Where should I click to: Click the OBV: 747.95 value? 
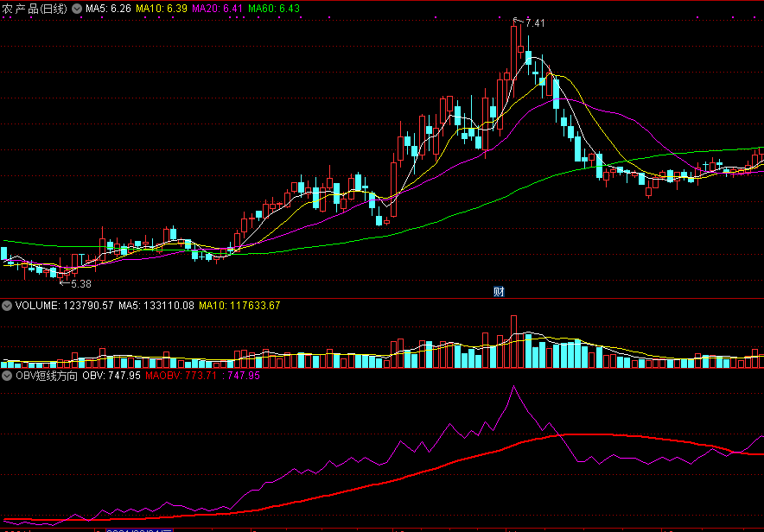tap(111, 376)
